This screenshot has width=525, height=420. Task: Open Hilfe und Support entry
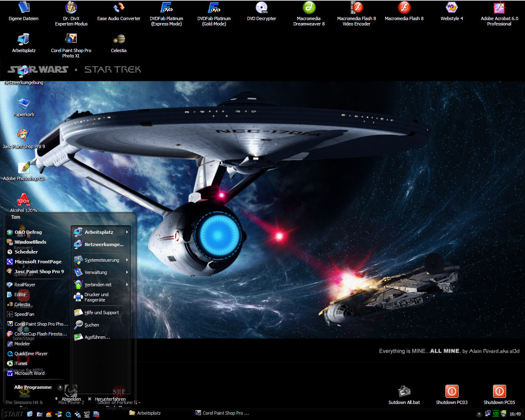click(x=101, y=313)
